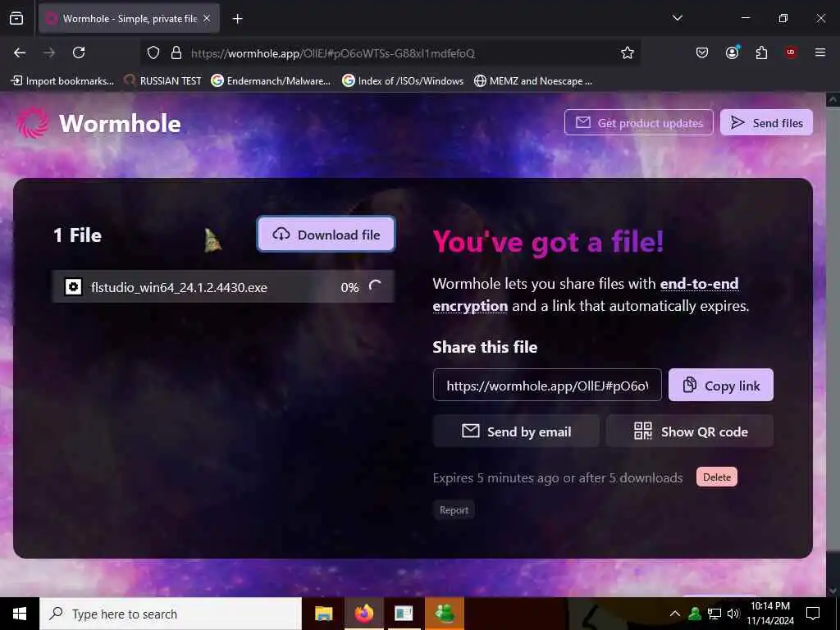Bookmark this page with the star
This screenshot has height=630, width=840.
click(628, 52)
